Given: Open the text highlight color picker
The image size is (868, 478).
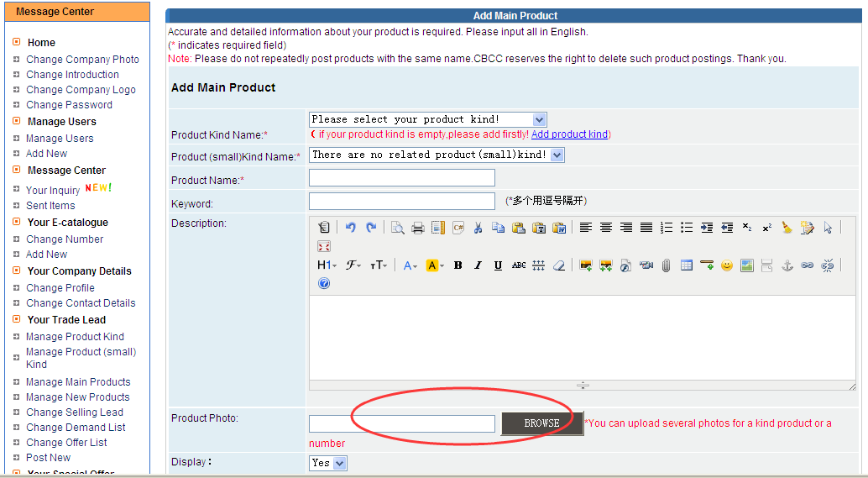Looking at the screenshot, I should click(435, 265).
